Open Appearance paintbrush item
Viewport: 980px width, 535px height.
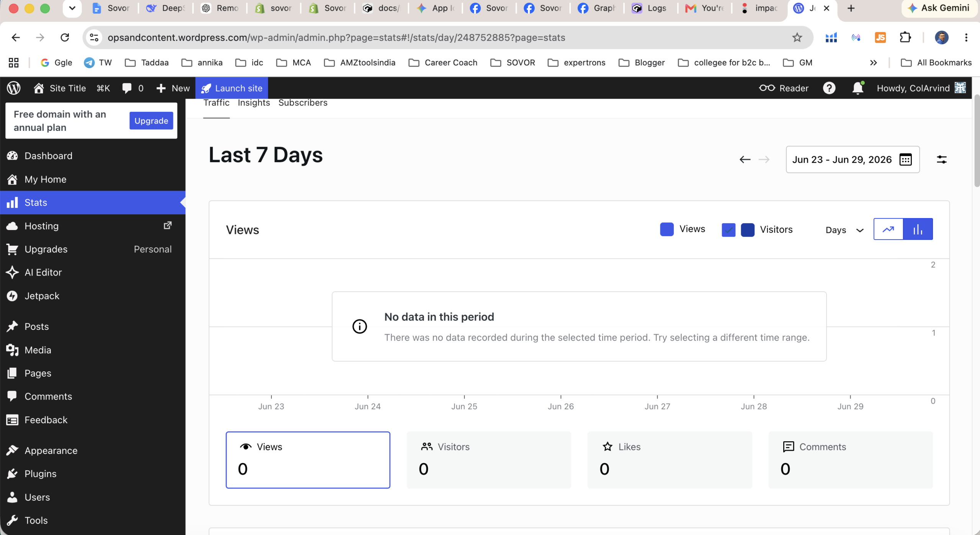pyautogui.click(x=93, y=450)
